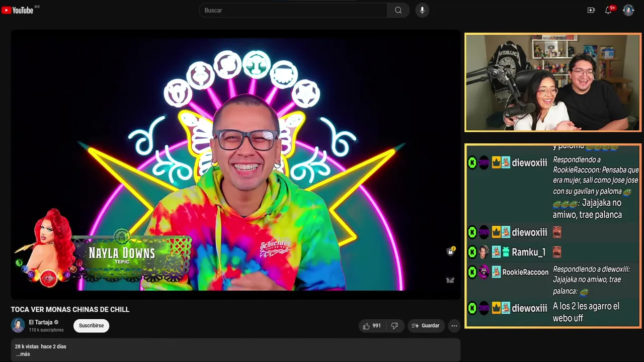Viewport: 644px width, 362px height.
Task: Click the chat message 'A los 2 les agarro el webo uff'
Action: (586, 312)
